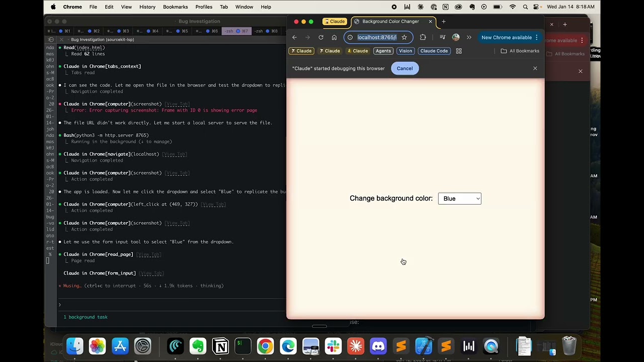Open the apps grid icon in bookmarks bar

[x=459, y=51]
